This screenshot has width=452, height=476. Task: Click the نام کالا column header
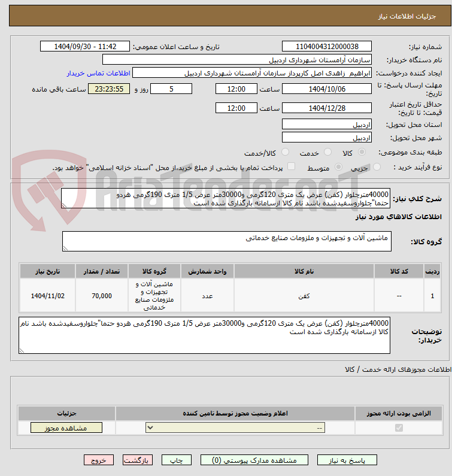click(x=304, y=271)
